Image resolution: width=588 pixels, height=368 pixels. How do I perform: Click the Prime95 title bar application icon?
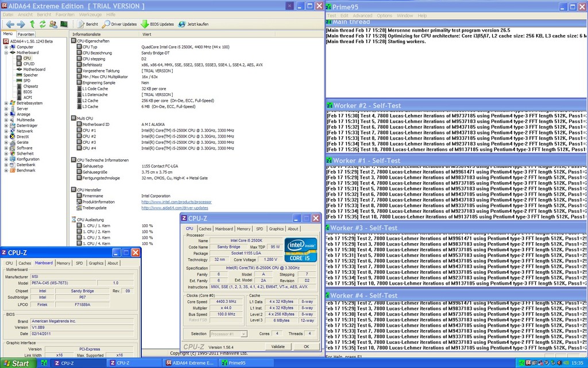point(328,7)
